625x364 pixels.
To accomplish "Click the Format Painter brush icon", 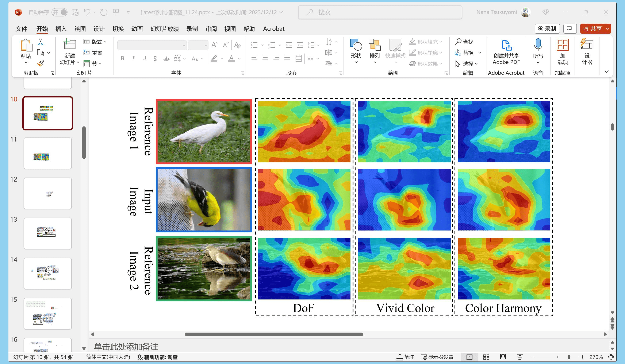I will click(41, 63).
